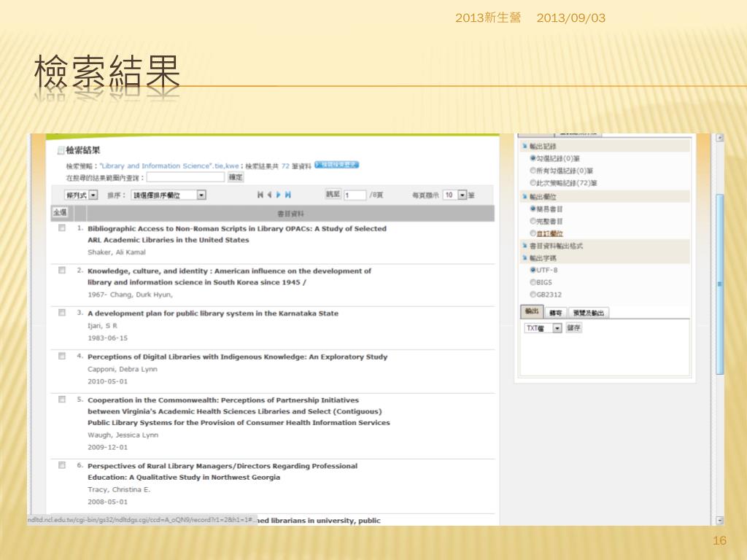Click the 自訂欄位 underlined link text

550,233
